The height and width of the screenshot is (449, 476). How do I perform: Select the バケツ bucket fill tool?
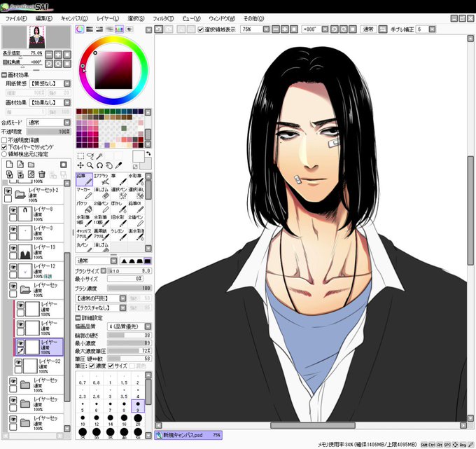[x=84, y=207]
